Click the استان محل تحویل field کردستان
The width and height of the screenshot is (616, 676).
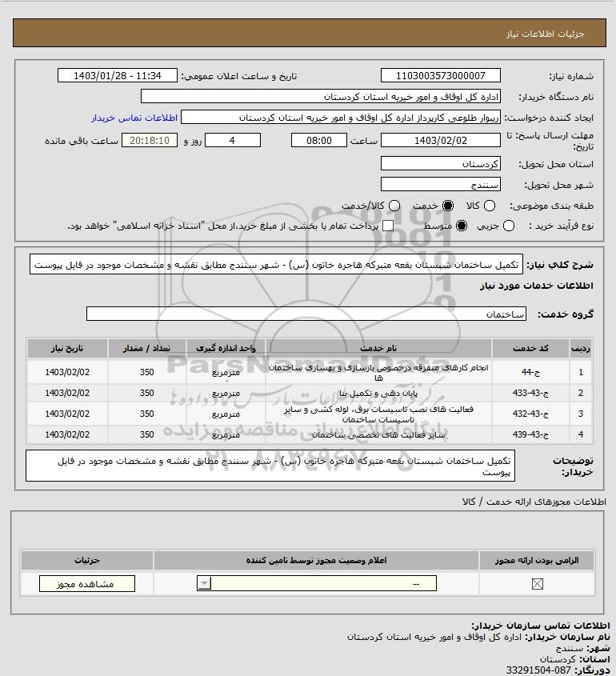coord(441,164)
